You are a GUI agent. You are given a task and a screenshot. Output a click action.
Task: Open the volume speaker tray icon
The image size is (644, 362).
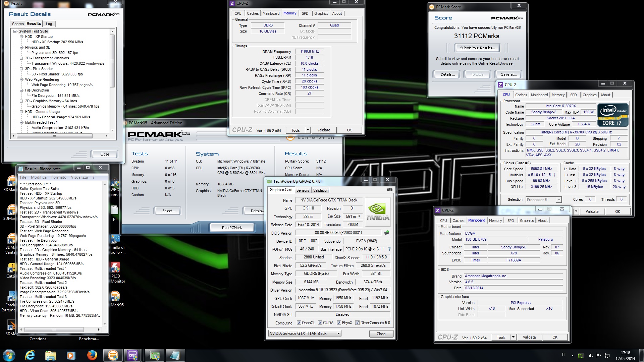tap(591, 356)
